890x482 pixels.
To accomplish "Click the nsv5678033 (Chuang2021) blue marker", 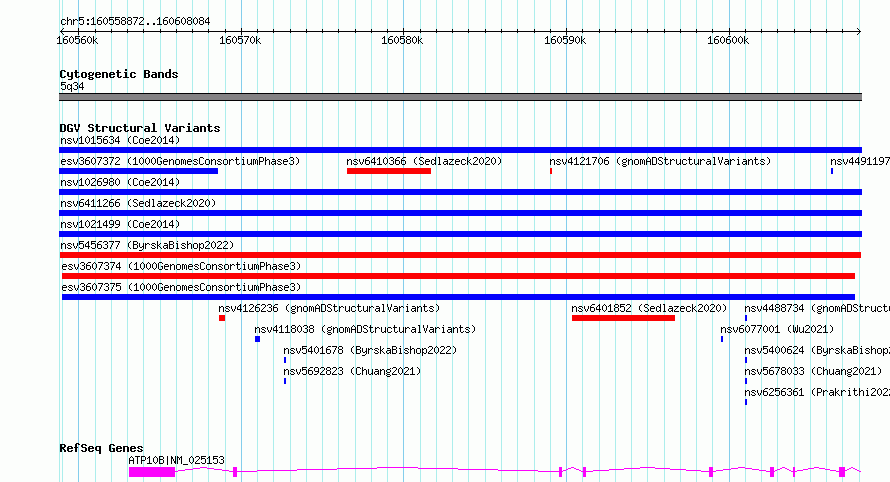I will [x=746, y=381].
